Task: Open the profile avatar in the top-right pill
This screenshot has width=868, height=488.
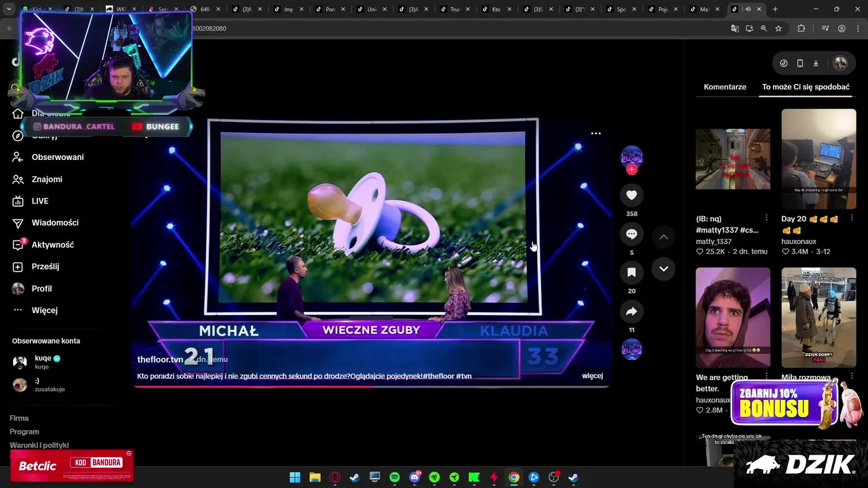Action: pyautogui.click(x=840, y=63)
